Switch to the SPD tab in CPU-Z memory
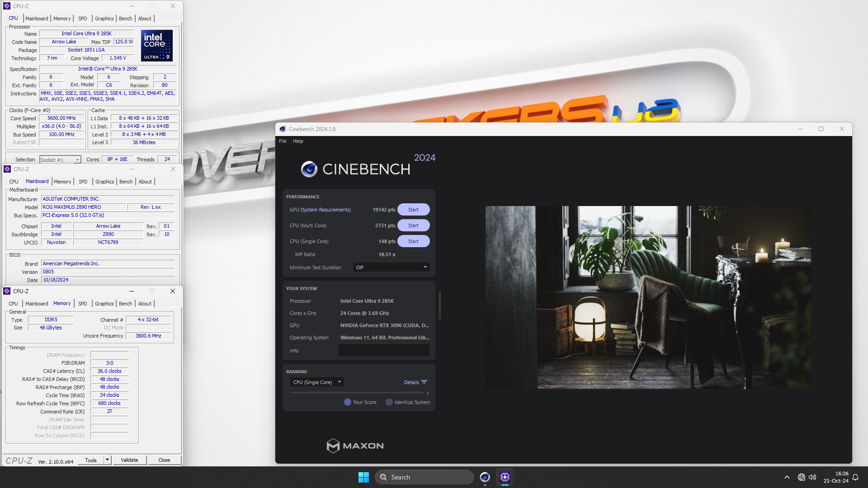The height and width of the screenshot is (488, 868). 82,303
